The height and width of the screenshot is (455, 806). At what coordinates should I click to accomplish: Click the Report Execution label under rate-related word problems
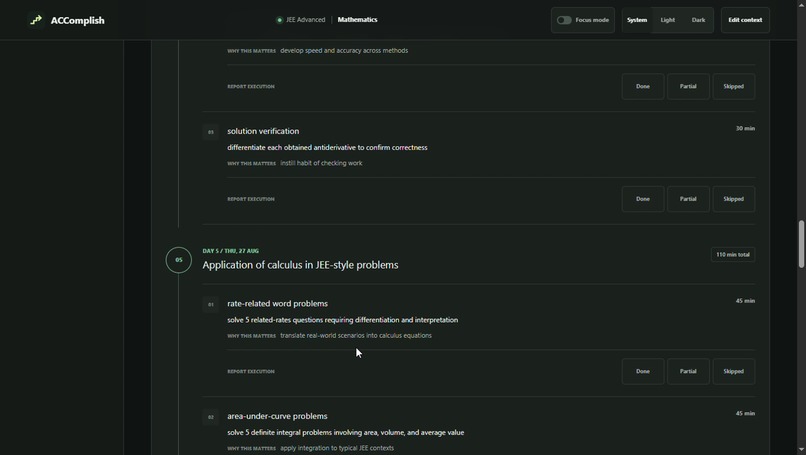point(251,371)
